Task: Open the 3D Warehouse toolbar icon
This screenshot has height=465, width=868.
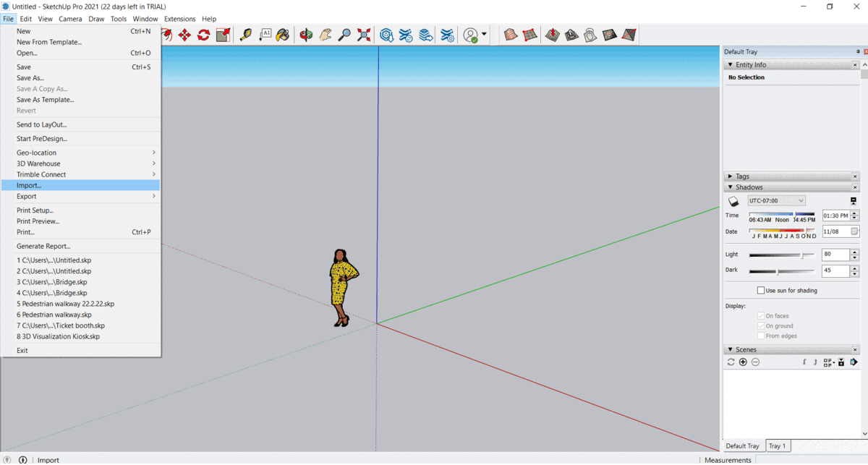Action: point(387,35)
